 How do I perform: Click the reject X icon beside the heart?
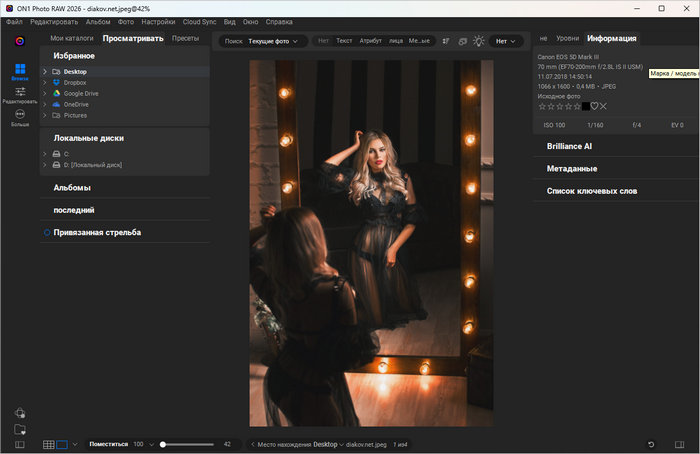pos(603,106)
